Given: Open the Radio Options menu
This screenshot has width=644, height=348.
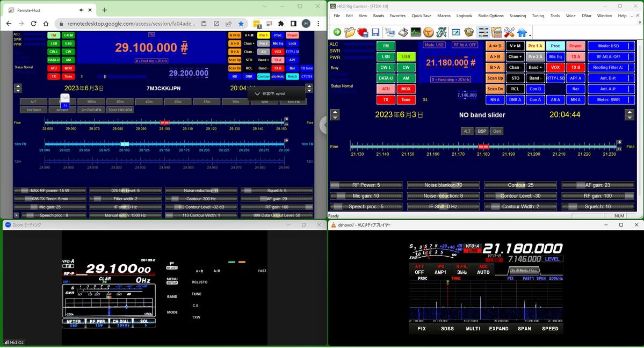Looking at the screenshot, I should [491, 16].
